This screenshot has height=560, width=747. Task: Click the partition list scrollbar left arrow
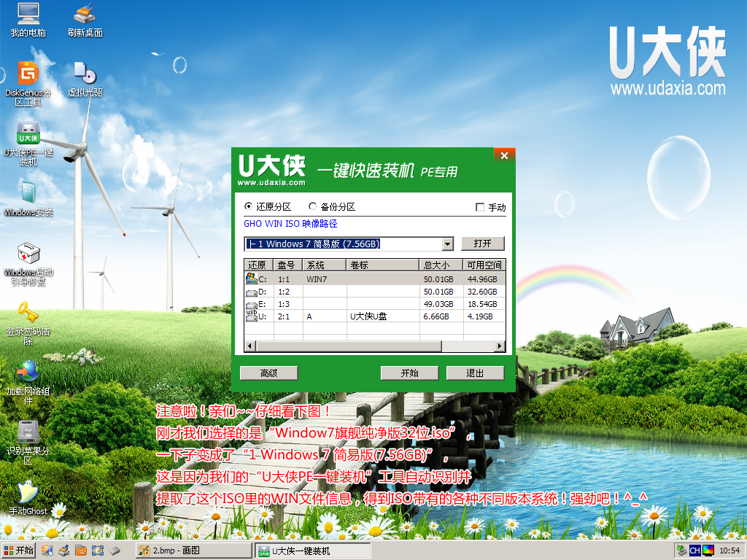tap(250, 346)
